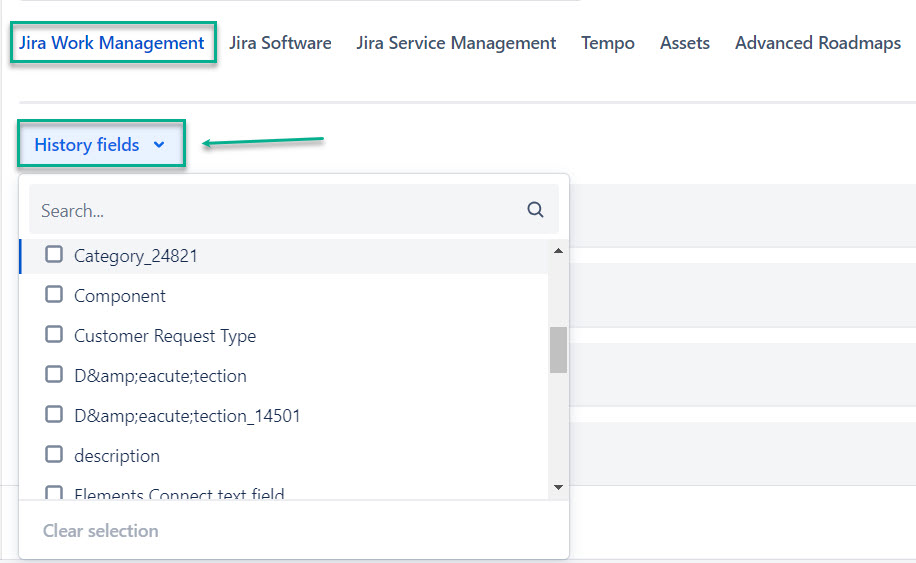
Task: Select the D&amp;eacute;tection checkbox without number suffix
Action: [54, 375]
